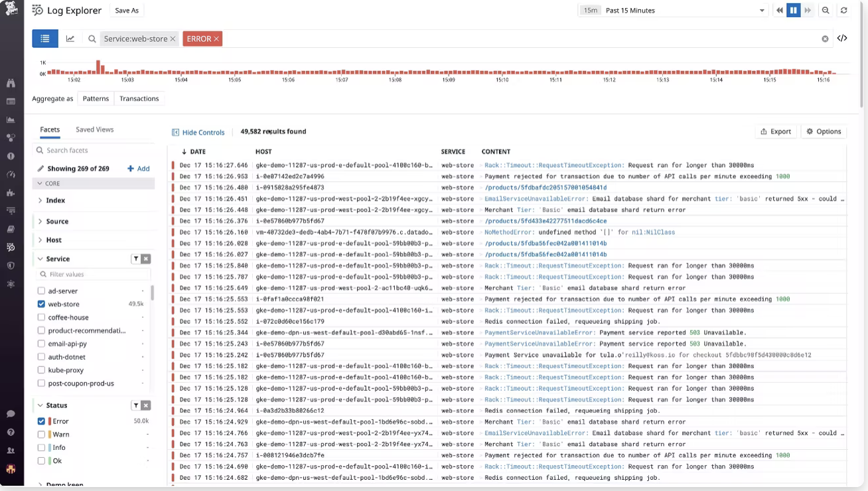Remove the Service:web-store filter tag

pos(173,39)
